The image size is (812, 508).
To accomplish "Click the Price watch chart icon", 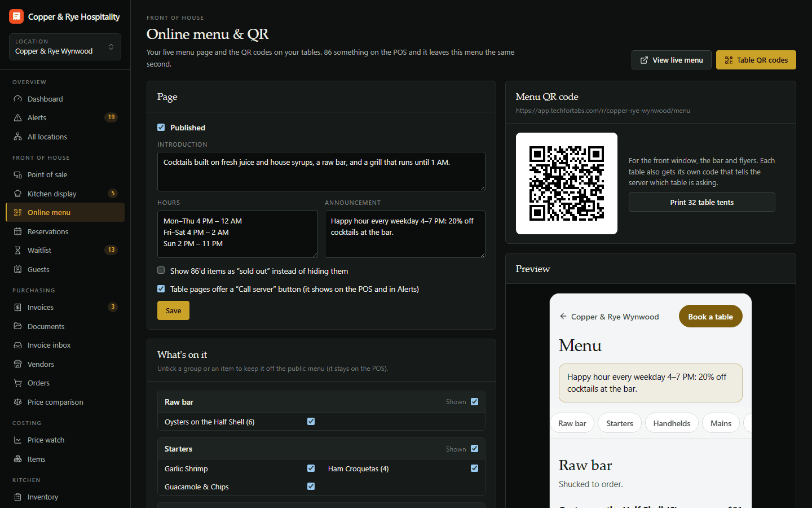I will tap(17, 440).
